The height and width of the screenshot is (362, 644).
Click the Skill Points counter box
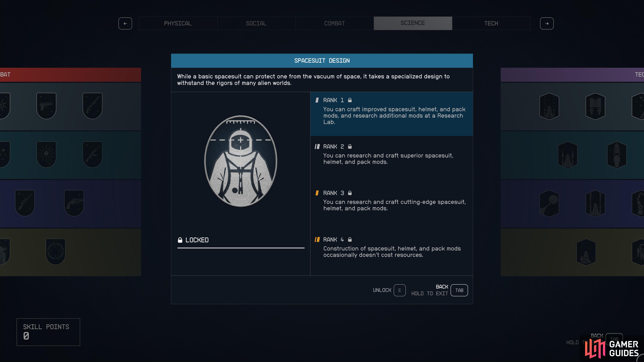click(x=48, y=332)
